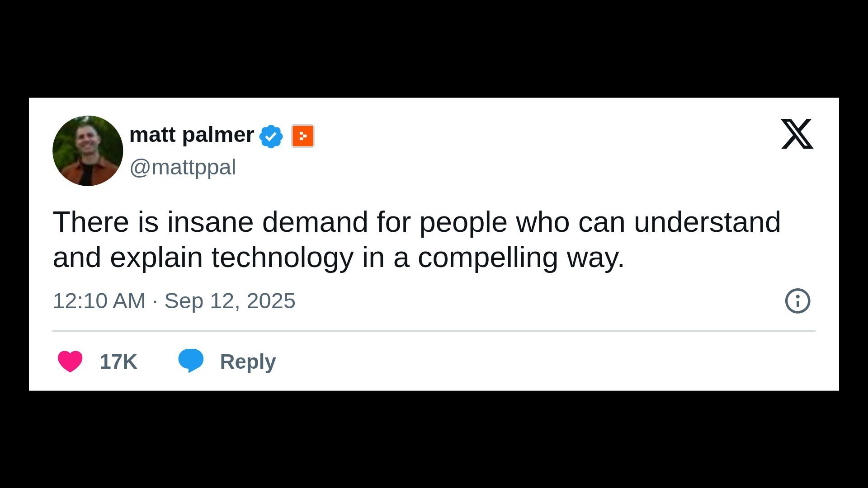View the 17K like count
The image size is (868, 488).
tap(118, 361)
